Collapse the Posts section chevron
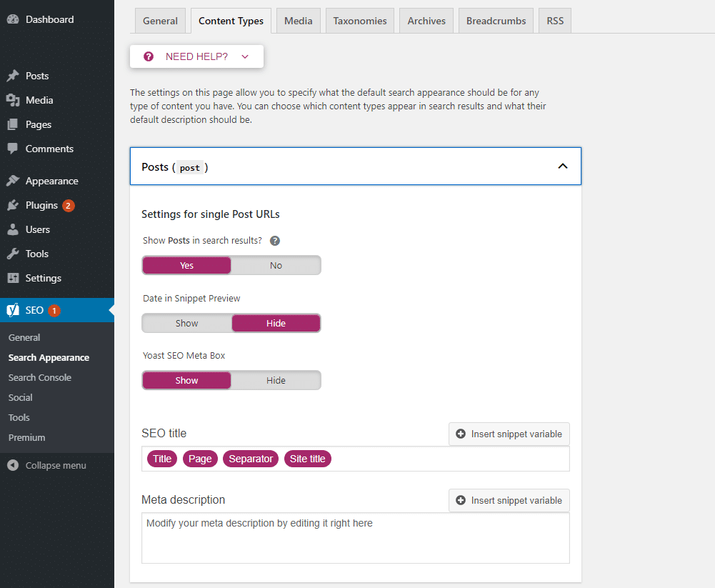 point(563,166)
